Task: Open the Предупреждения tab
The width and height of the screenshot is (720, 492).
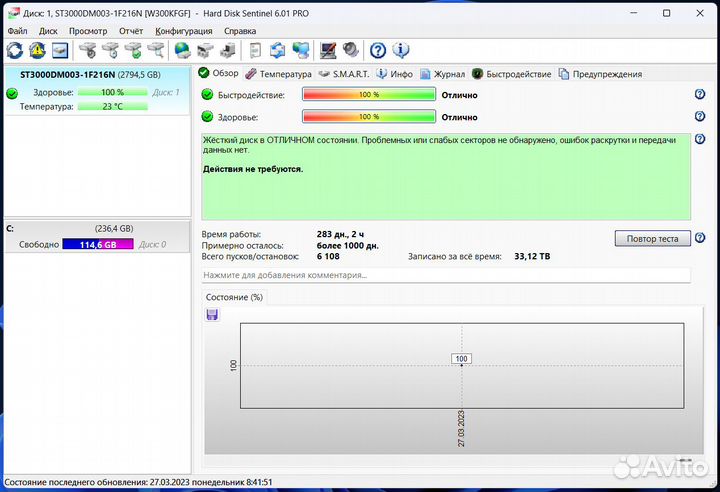Action: pyautogui.click(x=601, y=74)
